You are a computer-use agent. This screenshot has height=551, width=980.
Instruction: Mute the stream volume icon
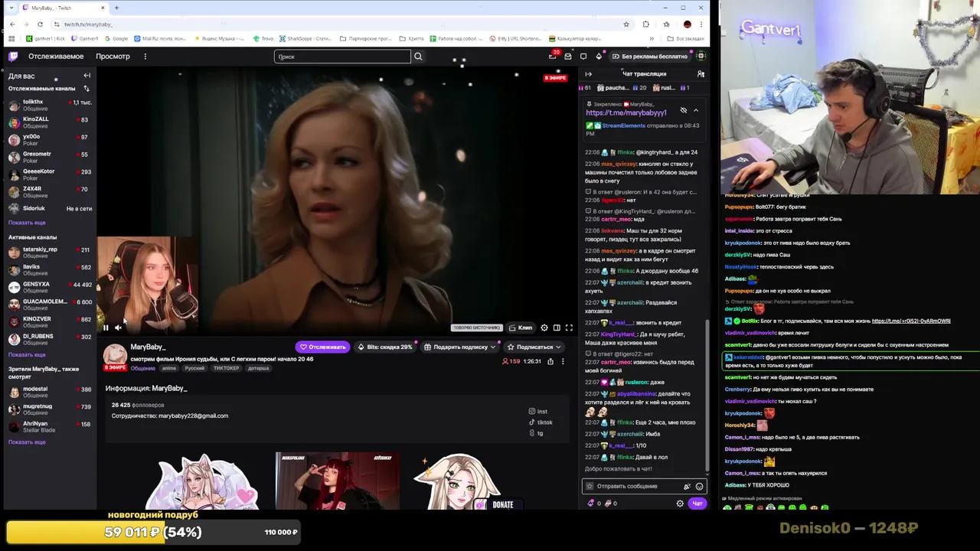(x=118, y=328)
